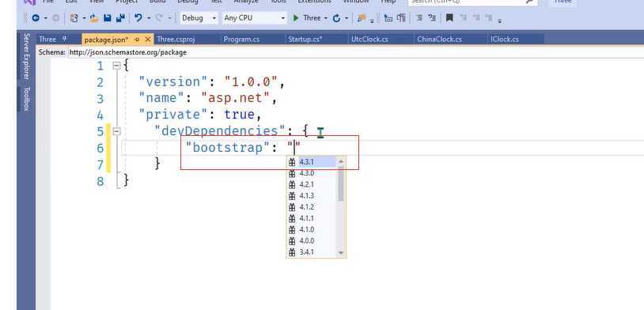Close the package.json tab
The height and width of the screenshot is (310, 644).
pos(148,40)
